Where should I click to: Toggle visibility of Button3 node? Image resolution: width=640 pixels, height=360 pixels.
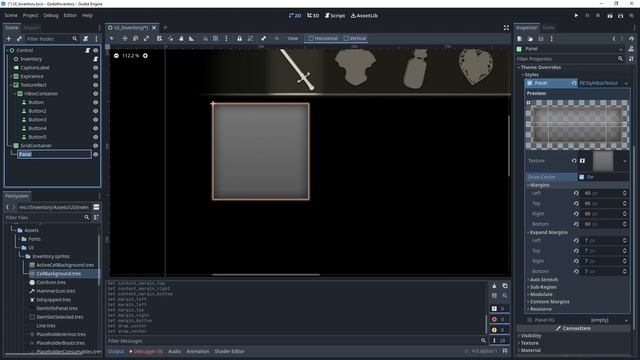click(x=96, y=120)
